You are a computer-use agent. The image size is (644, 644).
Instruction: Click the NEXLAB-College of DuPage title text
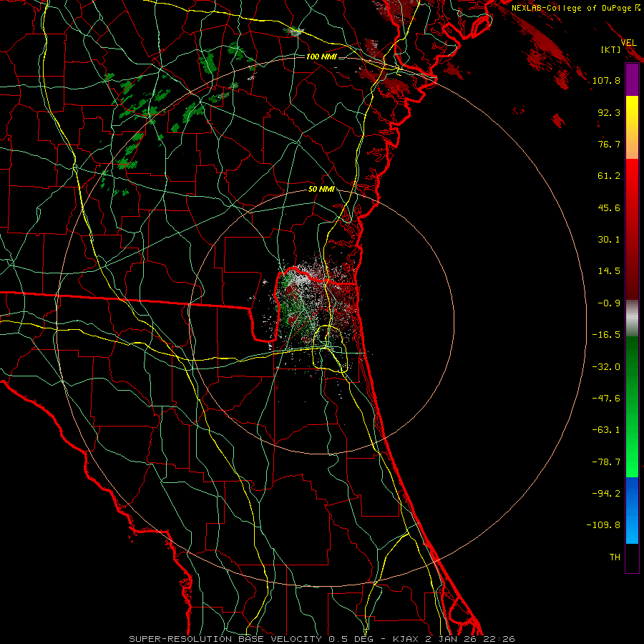(x=575, y=8)
